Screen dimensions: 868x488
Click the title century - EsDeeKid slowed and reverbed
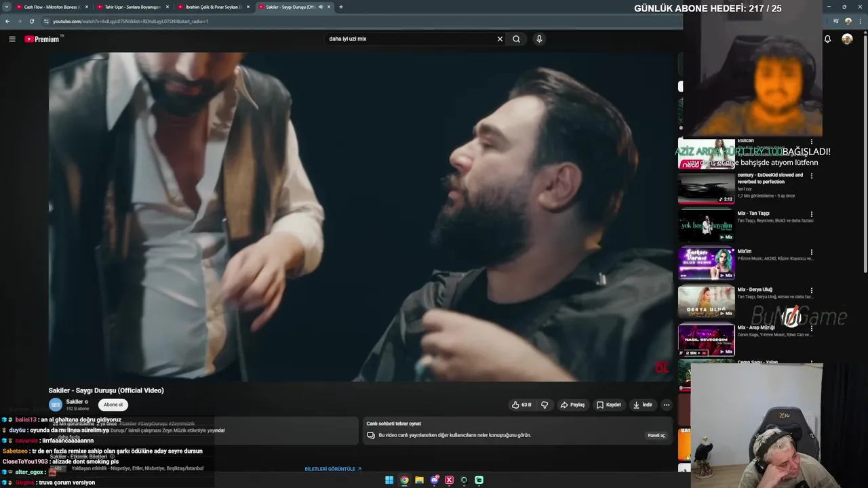tap(770, 178)
